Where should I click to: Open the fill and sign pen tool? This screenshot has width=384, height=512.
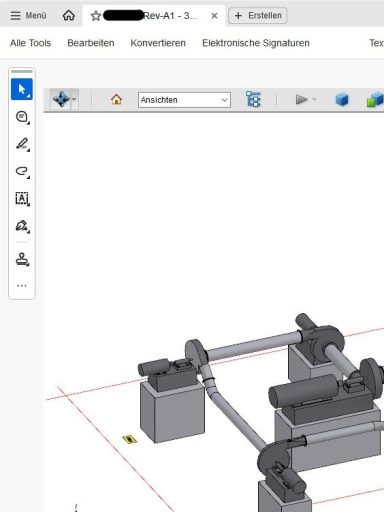(22, 226)
